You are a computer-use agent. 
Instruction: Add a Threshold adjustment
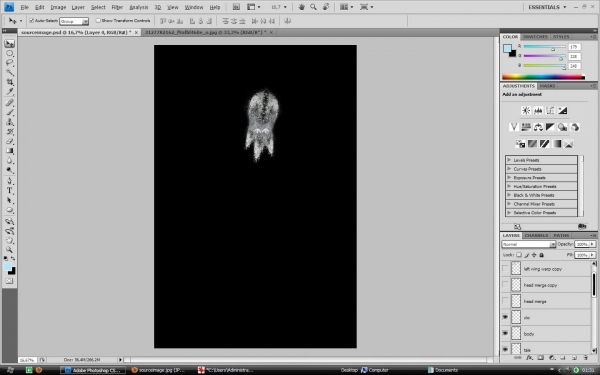coord(544,144)
